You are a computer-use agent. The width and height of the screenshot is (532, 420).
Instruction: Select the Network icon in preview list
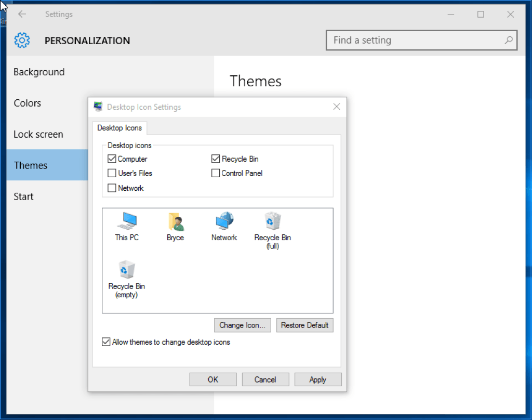[224, 221]
